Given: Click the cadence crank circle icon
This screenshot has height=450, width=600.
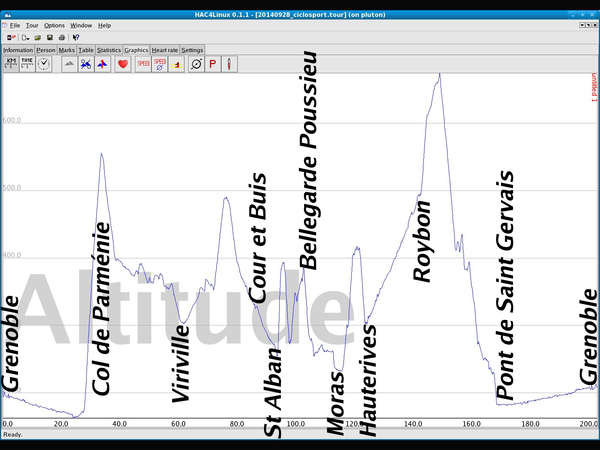Looking at the screenshot, I should pyautogui.click(x=196, y=63).
